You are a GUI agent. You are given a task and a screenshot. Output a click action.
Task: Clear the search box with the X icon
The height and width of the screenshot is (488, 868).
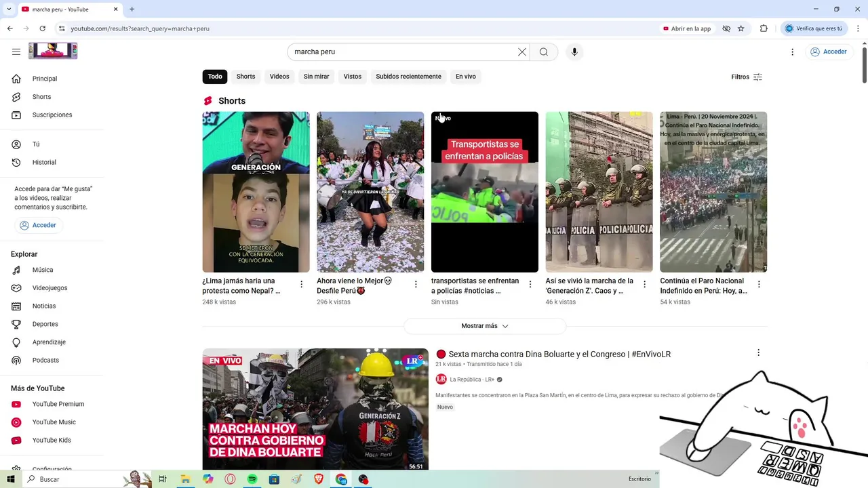click(x=522, y=52)
